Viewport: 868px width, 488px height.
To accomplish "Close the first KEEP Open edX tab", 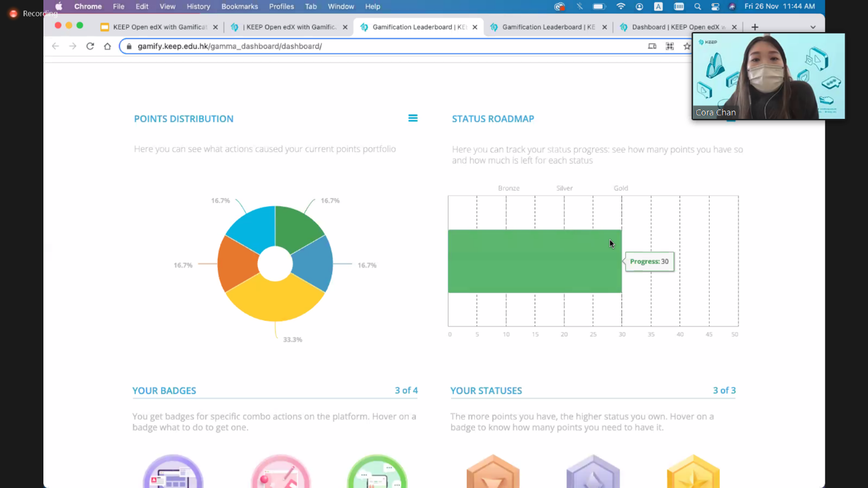I will click(216, 27).
